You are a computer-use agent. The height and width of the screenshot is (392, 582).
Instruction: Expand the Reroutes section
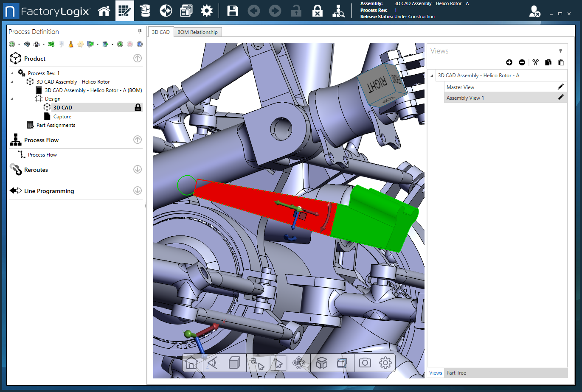pos(137,169)
